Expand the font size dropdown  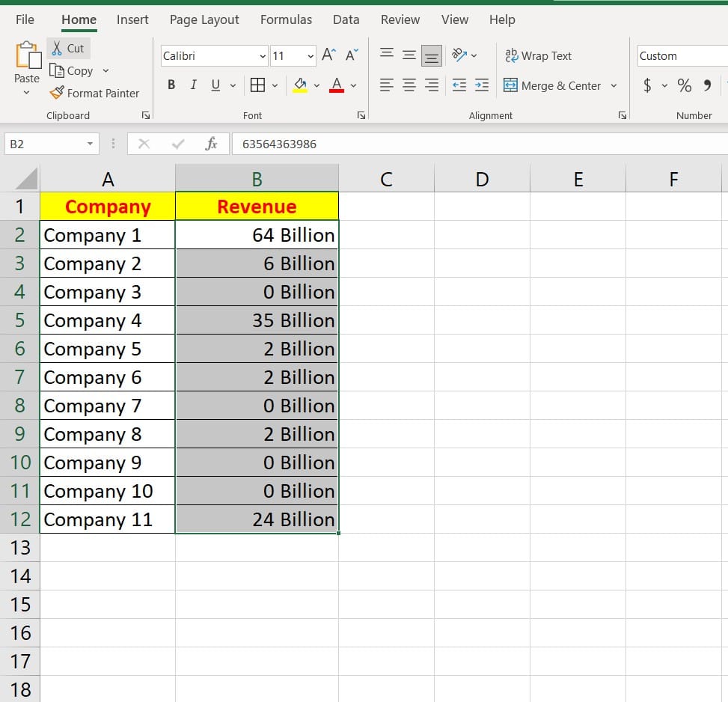pos(311,56)
